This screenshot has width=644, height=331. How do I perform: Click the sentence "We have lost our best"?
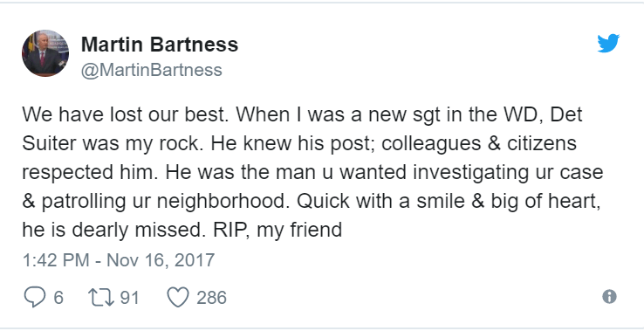125,114
